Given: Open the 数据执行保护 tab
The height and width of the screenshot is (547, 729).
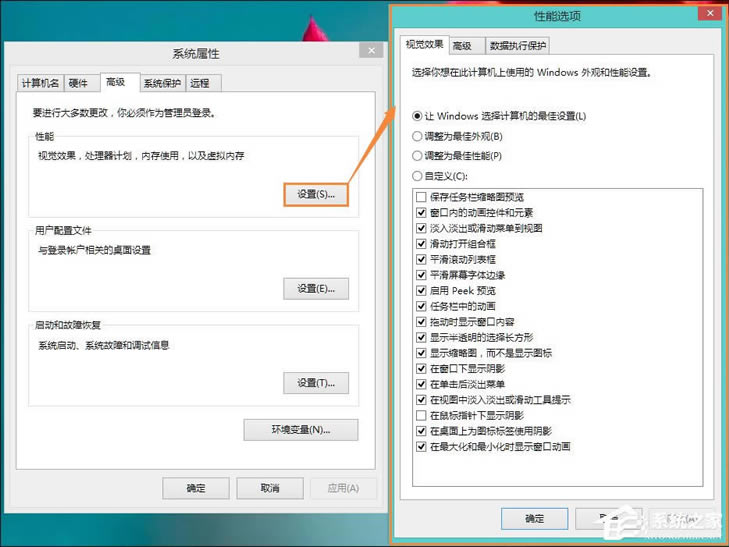Looking at the screenshot, I should tap(517, 46).
